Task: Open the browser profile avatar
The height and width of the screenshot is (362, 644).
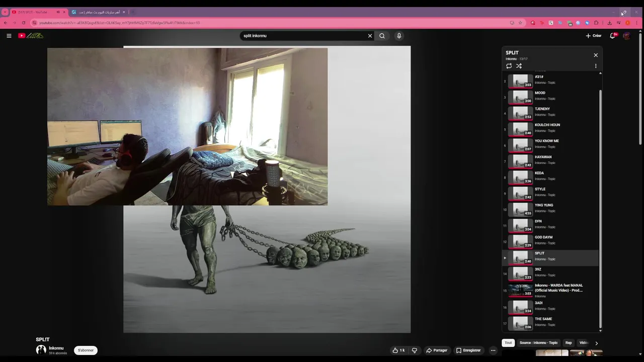Action: coord(627,23)
